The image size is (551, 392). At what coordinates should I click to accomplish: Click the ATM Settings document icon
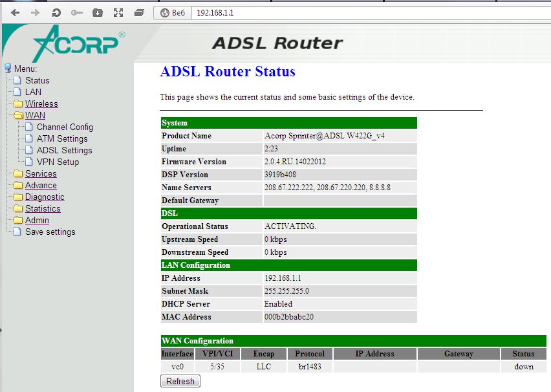coord(29,138)
